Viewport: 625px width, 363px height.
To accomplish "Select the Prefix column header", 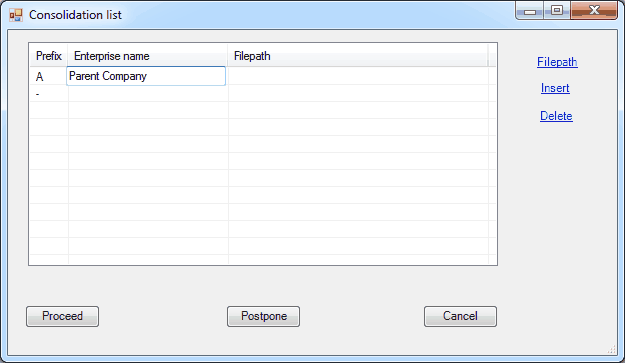I will pos(49,56).
